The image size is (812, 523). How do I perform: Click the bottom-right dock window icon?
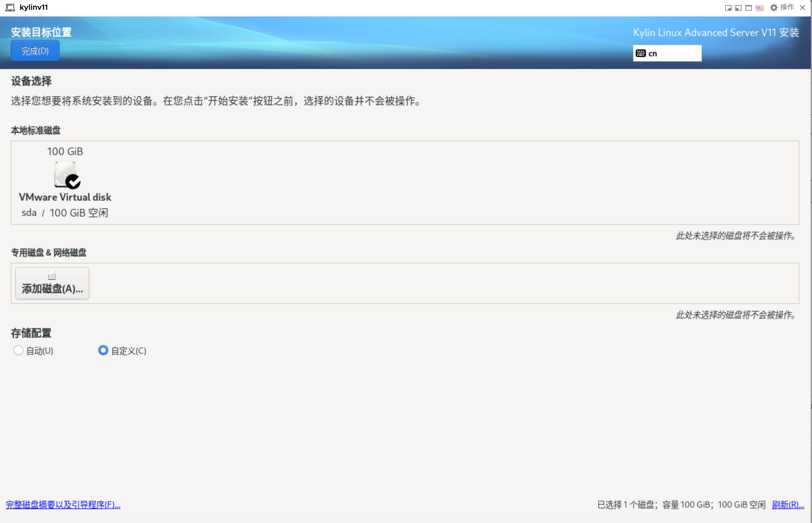click(728, 8)
